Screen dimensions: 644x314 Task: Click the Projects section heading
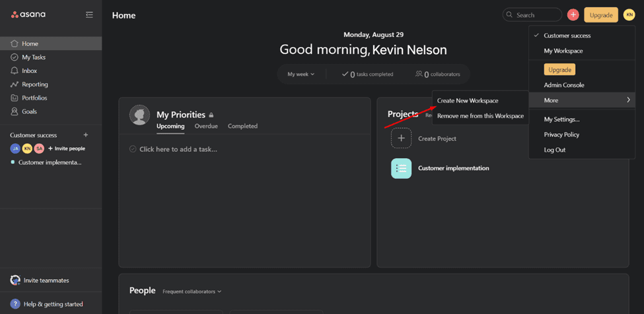click(x=403, y=114)
